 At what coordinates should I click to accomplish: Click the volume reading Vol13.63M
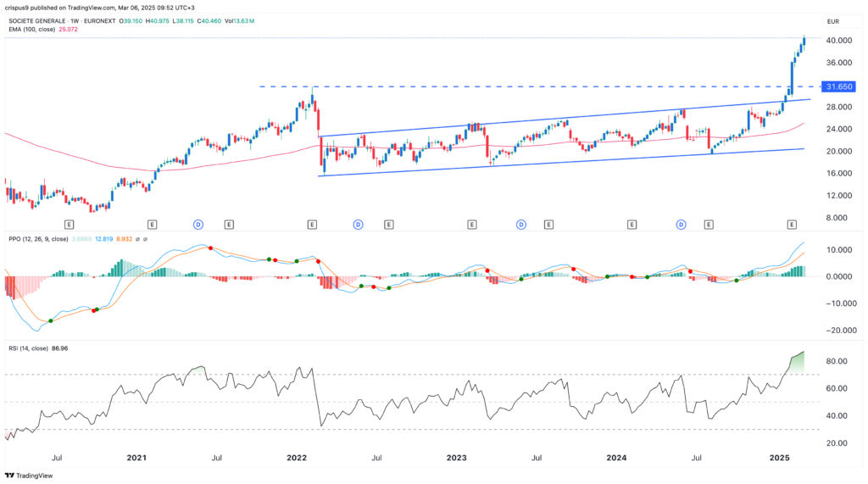point(239,21)
